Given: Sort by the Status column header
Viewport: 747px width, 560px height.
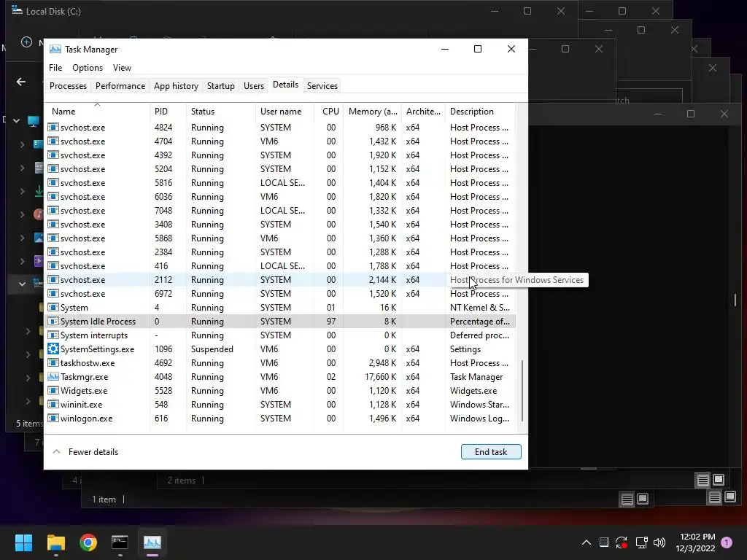Looking at the screenshot, I should (220, 111).
